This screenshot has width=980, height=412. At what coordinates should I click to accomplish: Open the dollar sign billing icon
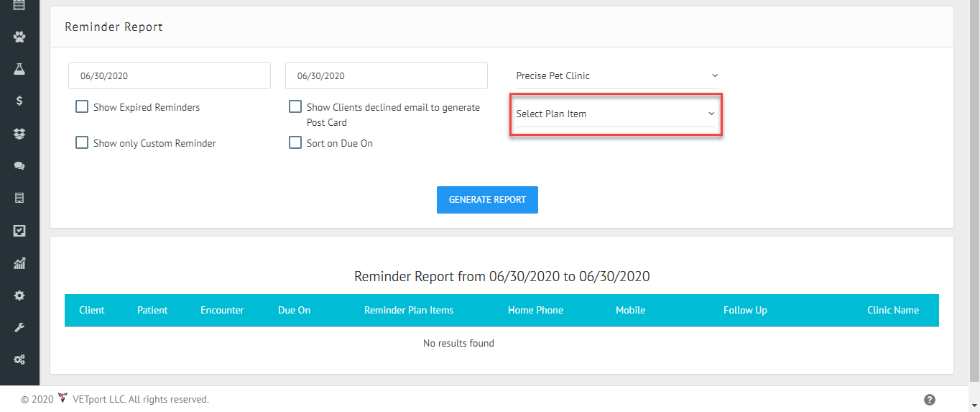point(19,101)
